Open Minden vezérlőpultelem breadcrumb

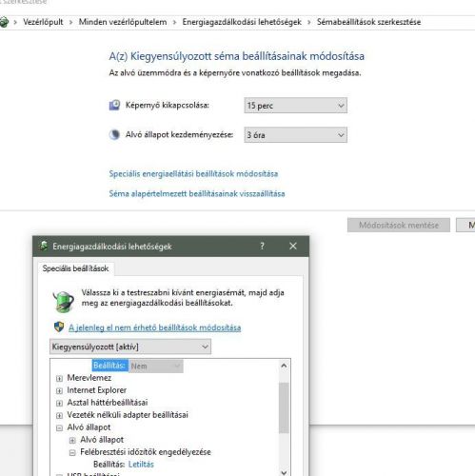pos(123,22)
